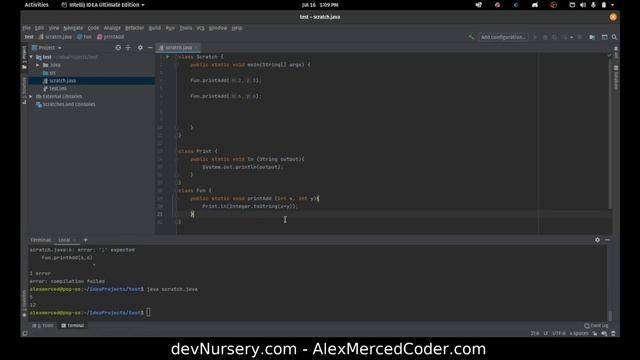Open the date and time clock menu
The width and height of the screenshot is (640, 360).
click(320, 5)
